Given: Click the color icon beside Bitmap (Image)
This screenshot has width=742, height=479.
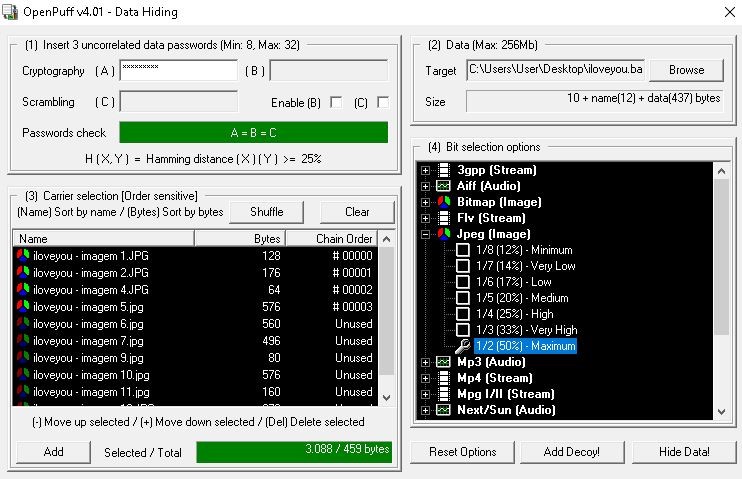Looking at the screenshot, I should click(443, 202).
